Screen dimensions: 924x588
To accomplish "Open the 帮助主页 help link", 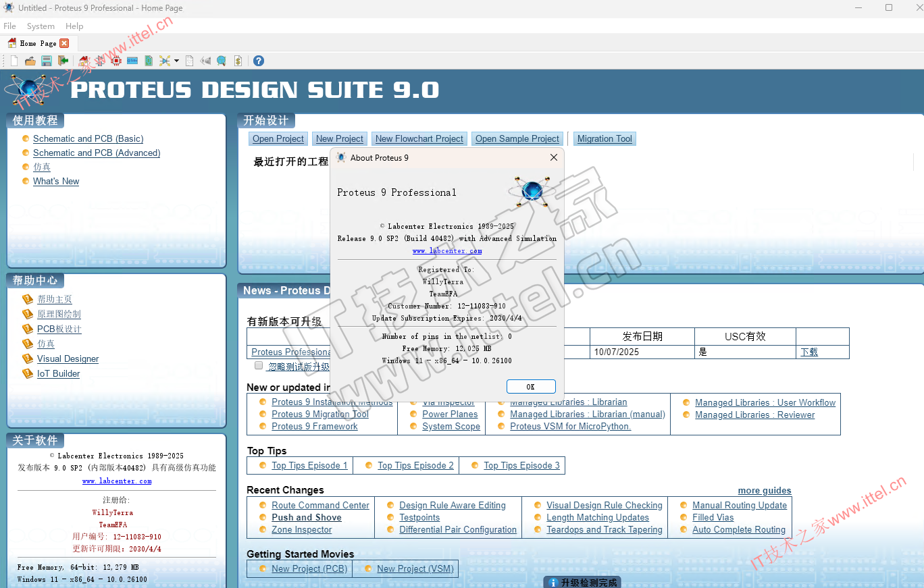I will click(55, 299).
